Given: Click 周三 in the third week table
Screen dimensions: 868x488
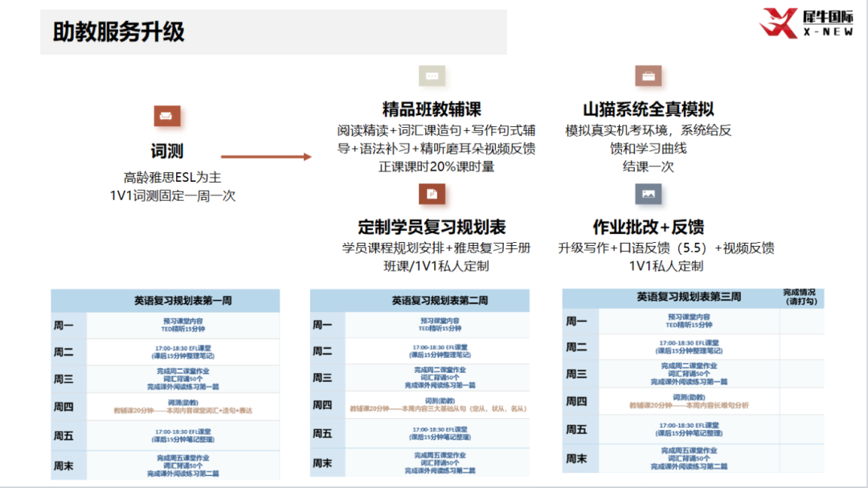Looking at the screenshot, I should 575,374.
